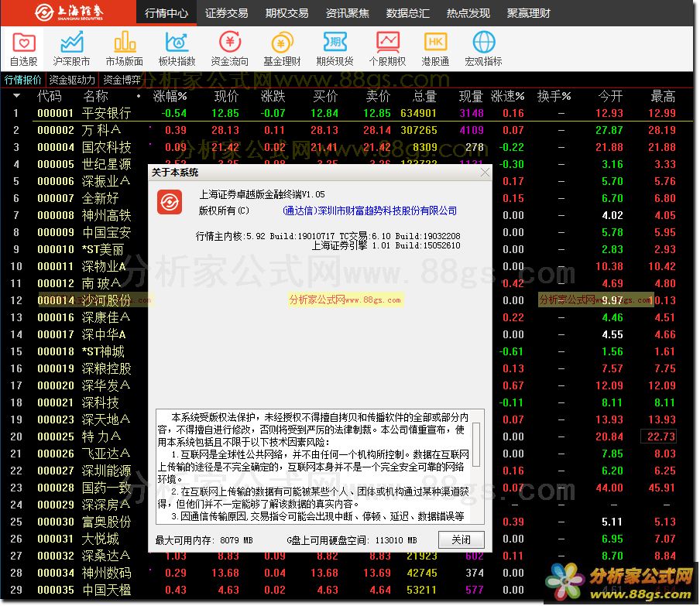Viewport: 700px width, 606px height.
Task: Select stock row 富奥股份
Action: [106, 521]
